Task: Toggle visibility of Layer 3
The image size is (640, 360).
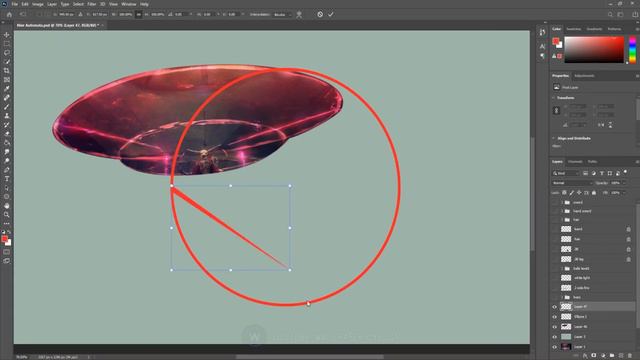Action: 555,337
